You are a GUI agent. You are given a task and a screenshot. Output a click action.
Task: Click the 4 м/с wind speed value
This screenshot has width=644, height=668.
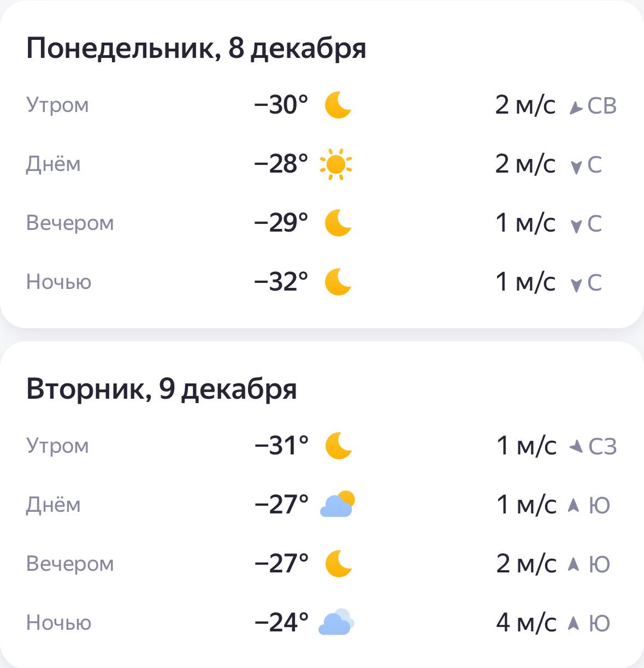[526, 623]
